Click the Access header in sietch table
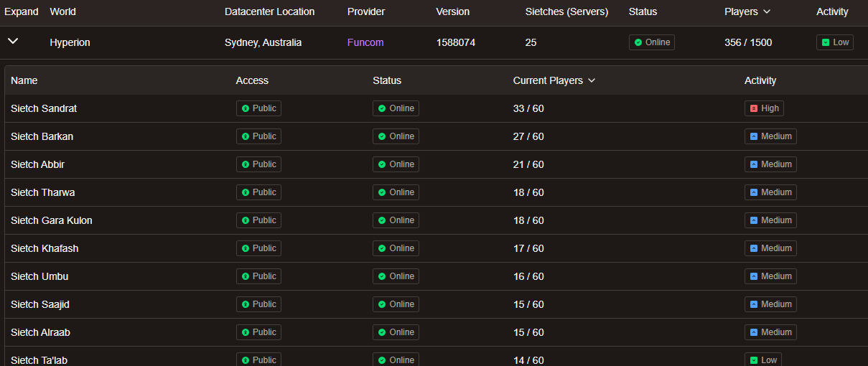Screen dimensions: 868x366 253,80
